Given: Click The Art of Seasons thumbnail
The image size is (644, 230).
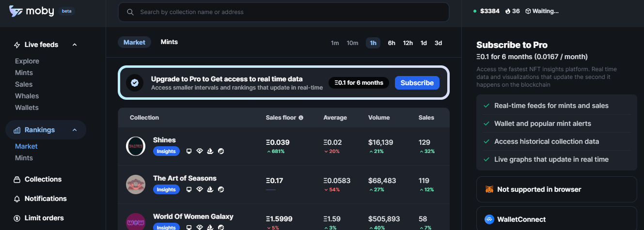Looking at the screenshot, I should 136,184.
